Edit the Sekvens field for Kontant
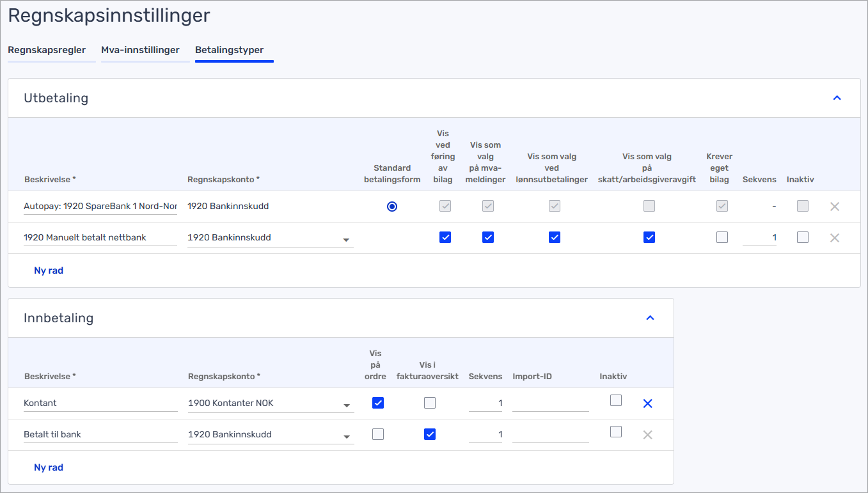The image size is (868, 493). pos(485,403)
